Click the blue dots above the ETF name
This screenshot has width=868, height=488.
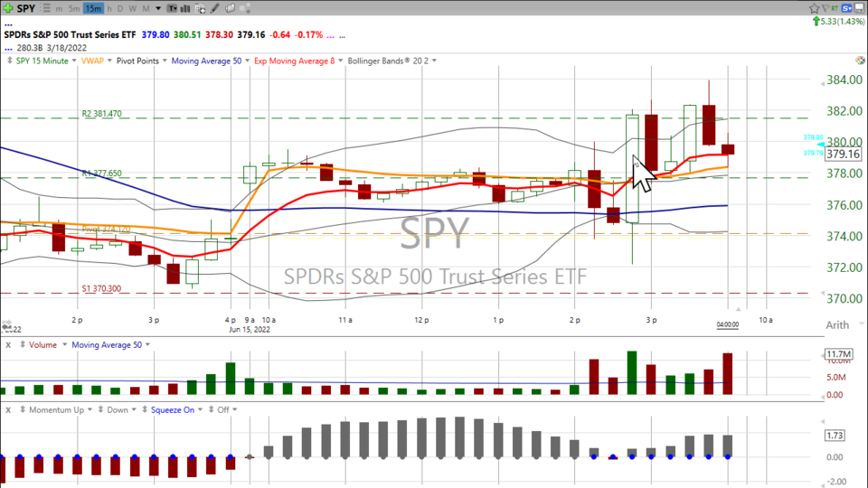(x=8, y=25)
